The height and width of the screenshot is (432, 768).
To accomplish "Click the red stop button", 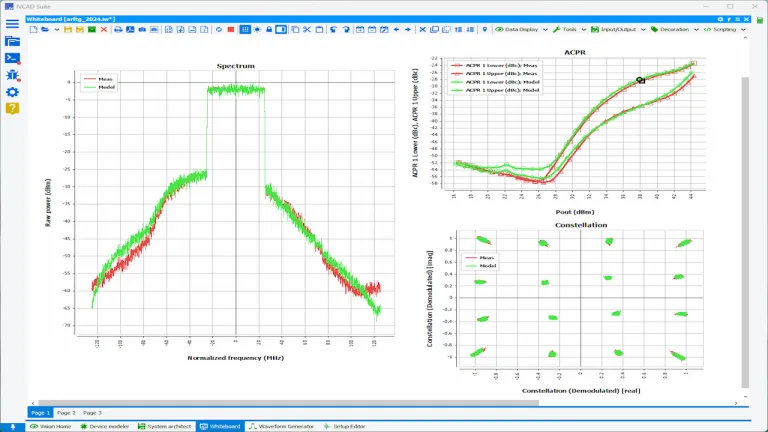I will point(231,29).
